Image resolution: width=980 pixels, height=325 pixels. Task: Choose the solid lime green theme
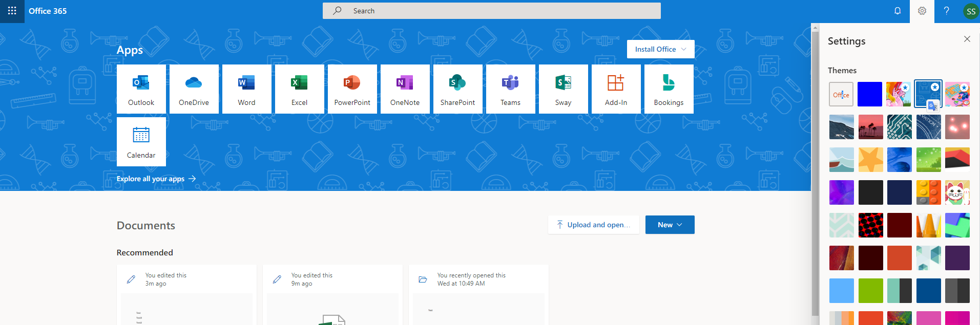click(x=870, y=291)
